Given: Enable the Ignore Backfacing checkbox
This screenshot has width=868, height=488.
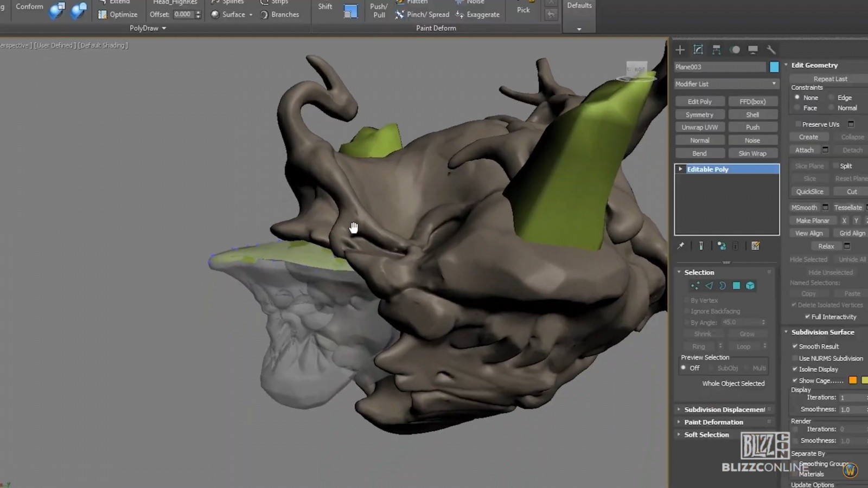Looking at the screenshot, I should 687,311.
